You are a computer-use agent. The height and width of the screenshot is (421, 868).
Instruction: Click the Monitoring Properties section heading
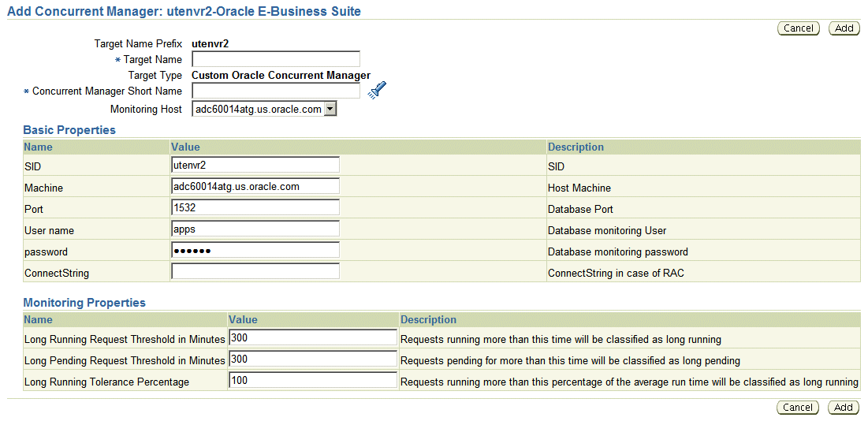[x=84, y=303]
